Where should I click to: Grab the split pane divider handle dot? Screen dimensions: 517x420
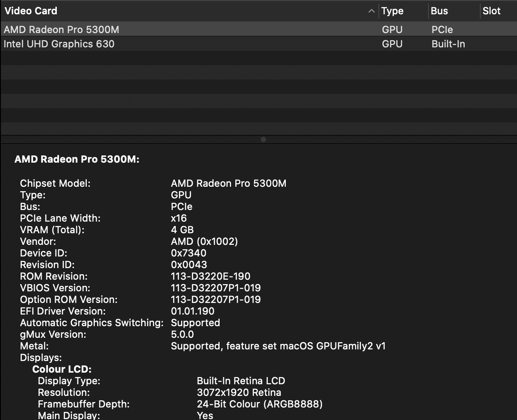(263, 139)
